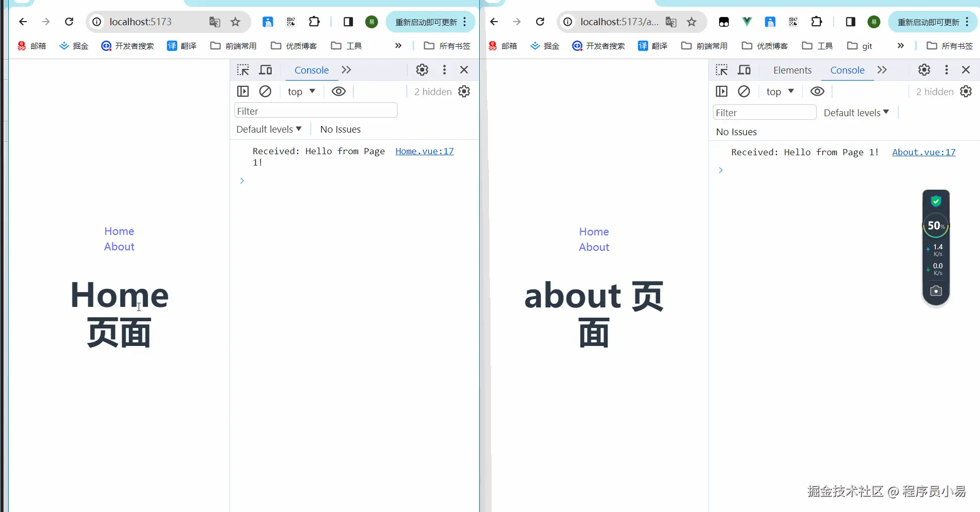The width and height of the screenshot is (980, 512).
Task: Open the Home.vue:17 source link
Action: click(424, 151)
